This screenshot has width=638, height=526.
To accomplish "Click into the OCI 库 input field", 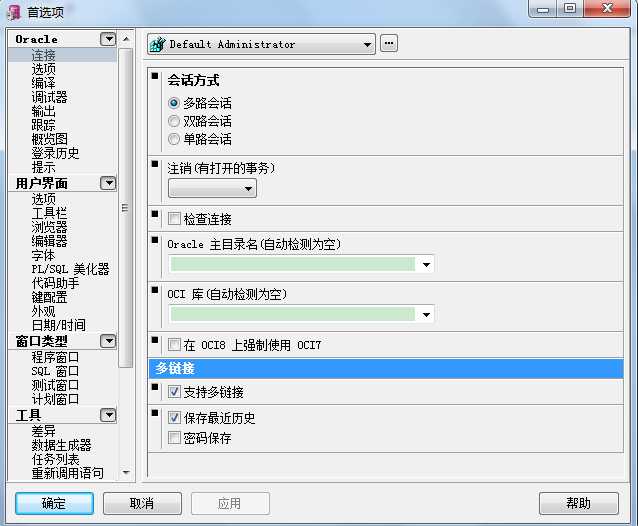I will [293, 314].
